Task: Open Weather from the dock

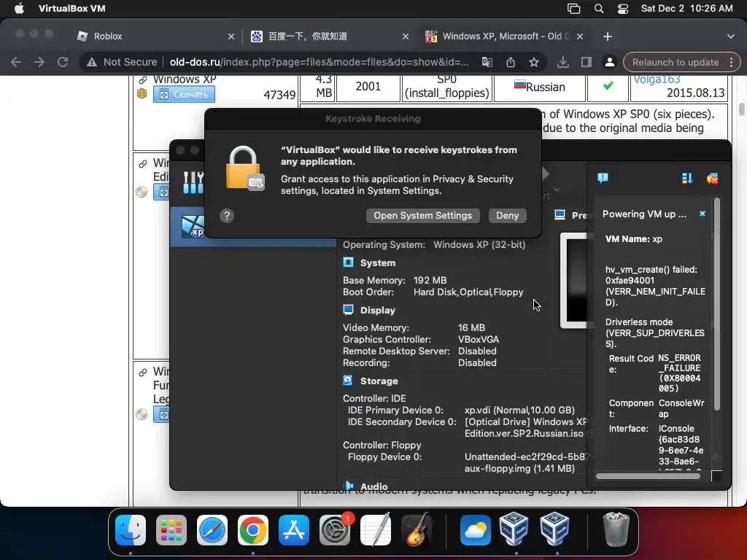Action: point(476,530)
